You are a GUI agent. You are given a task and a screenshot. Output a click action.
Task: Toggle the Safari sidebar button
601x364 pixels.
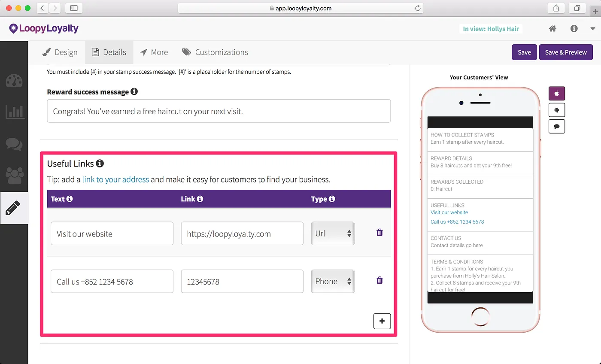(74, 8)
